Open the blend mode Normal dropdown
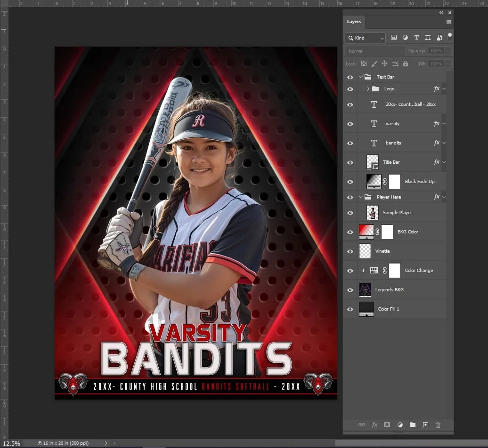The width and height of the screenshot is (488, 448). [374, 51]
